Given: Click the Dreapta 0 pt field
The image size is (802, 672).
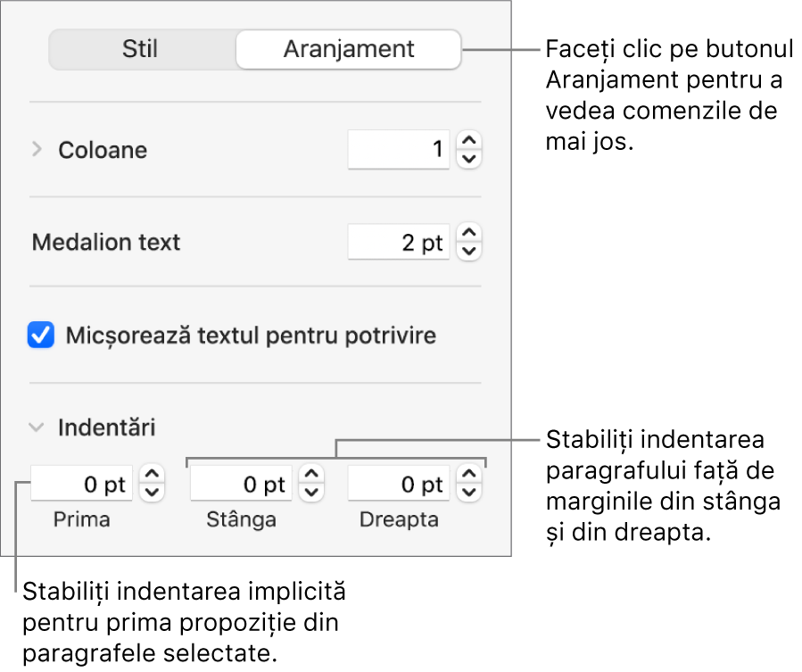Looking at the screenshot, I should tap(397, 484).
